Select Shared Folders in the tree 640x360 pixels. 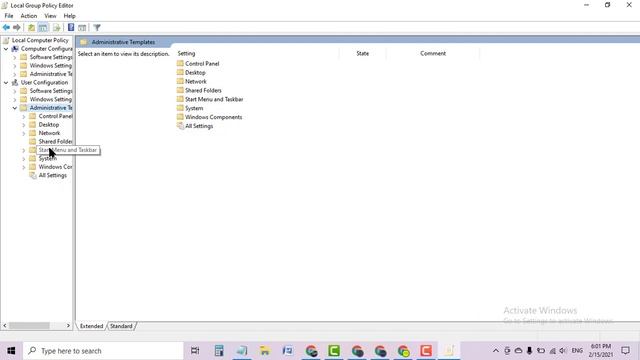[x=55, y=142]
